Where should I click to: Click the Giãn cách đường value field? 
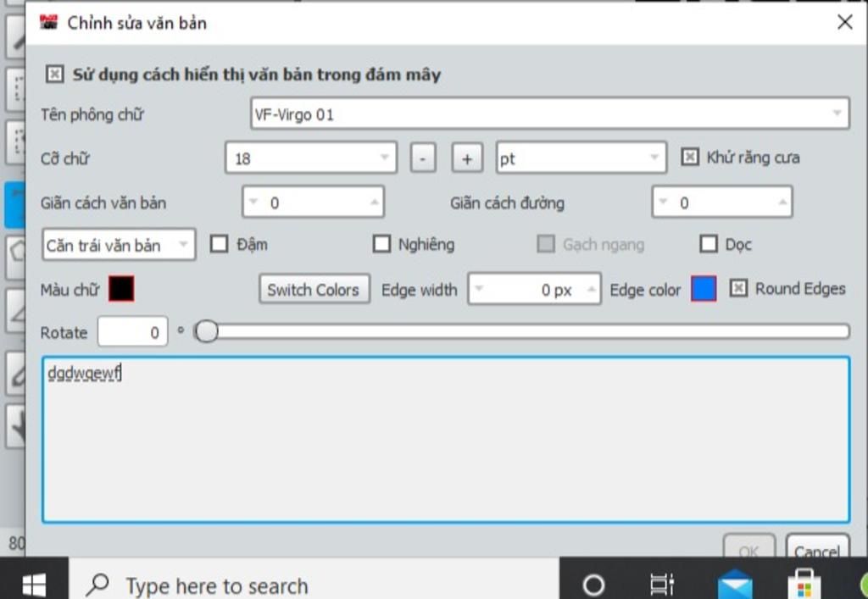[x=722, y=202]
